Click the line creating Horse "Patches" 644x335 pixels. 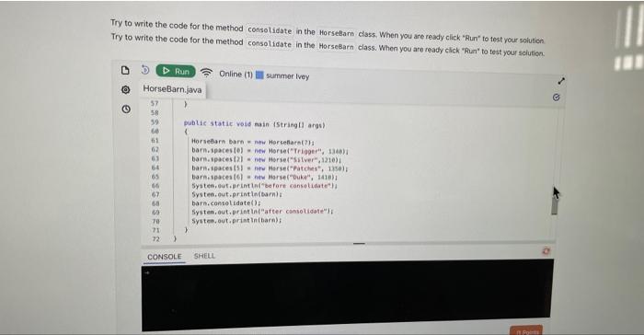pyautogui.click(x=270, y=168)
